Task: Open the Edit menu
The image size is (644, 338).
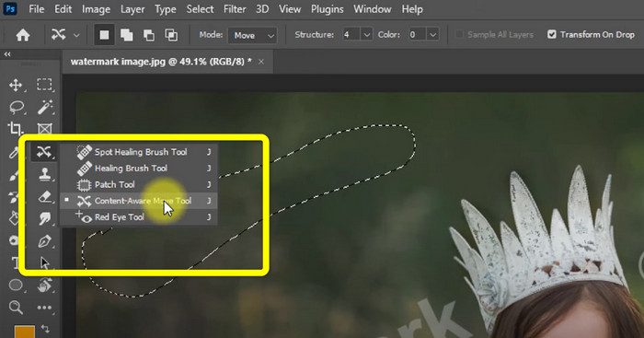Action: pos(63,9)
